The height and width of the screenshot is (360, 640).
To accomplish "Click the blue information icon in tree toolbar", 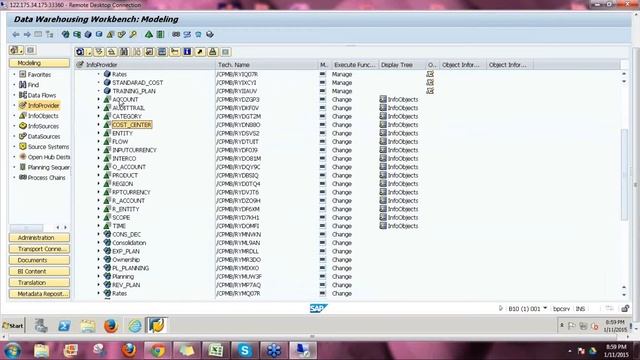I will (x=187, y=52).
